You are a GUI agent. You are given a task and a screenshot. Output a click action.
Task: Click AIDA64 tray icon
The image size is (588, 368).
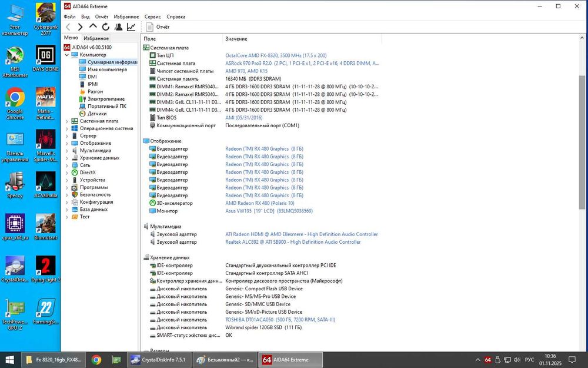coord(487,360)
